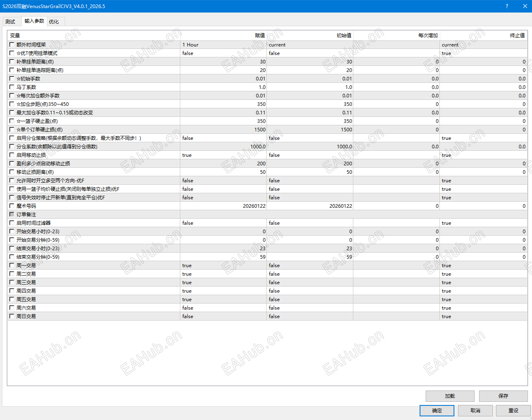Image resolution: width=532 pixels, height=420 pixels.
Task: Select 赋值 value false for 周六交易
Action: [223, 308]
